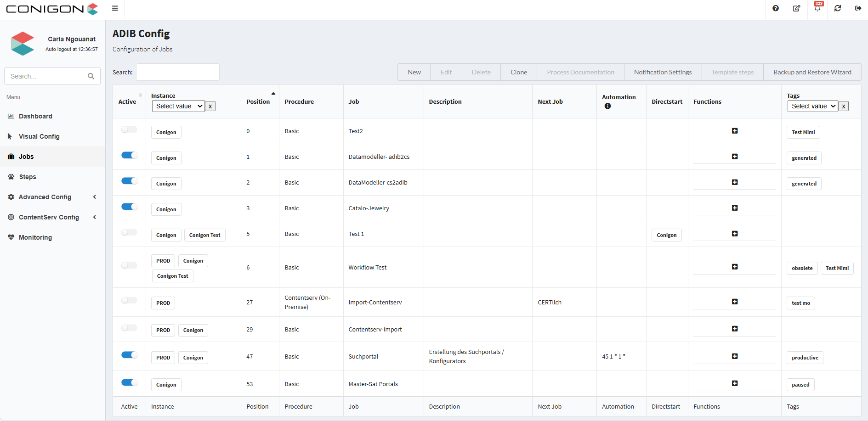Open Dashboard from the sidebar menu
Screen dimensions: 868x421
tap(35, 116)
